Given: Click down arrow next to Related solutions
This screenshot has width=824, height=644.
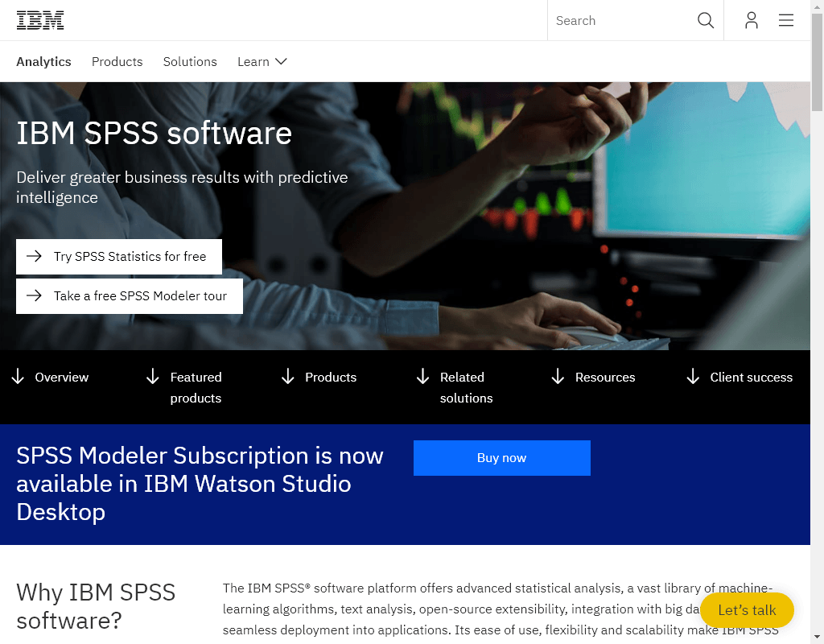Looking at the screenshot, I should tap(422, 377).
